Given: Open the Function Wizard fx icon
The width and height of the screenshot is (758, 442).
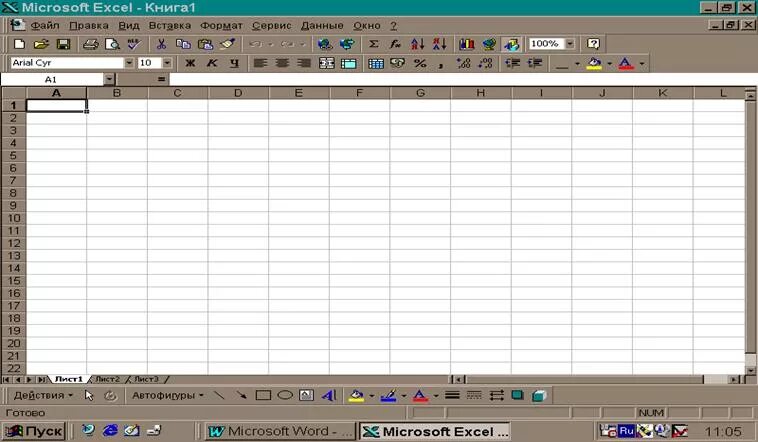Looking at the screenshot, I should [395, 44].
